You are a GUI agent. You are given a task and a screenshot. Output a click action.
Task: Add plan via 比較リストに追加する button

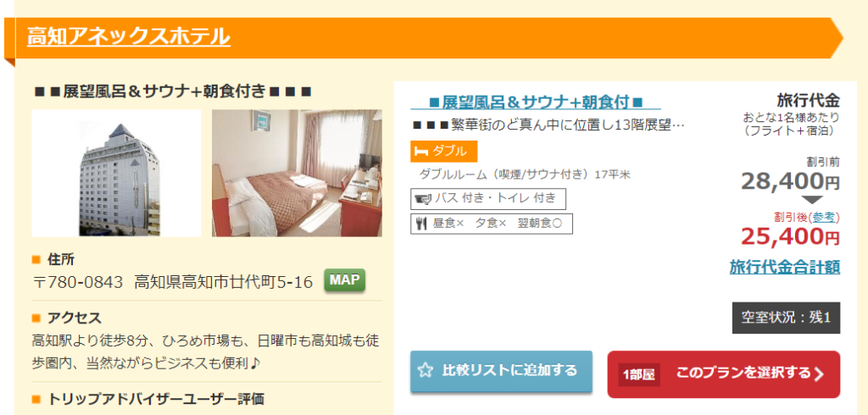click(x=501, y=371)
